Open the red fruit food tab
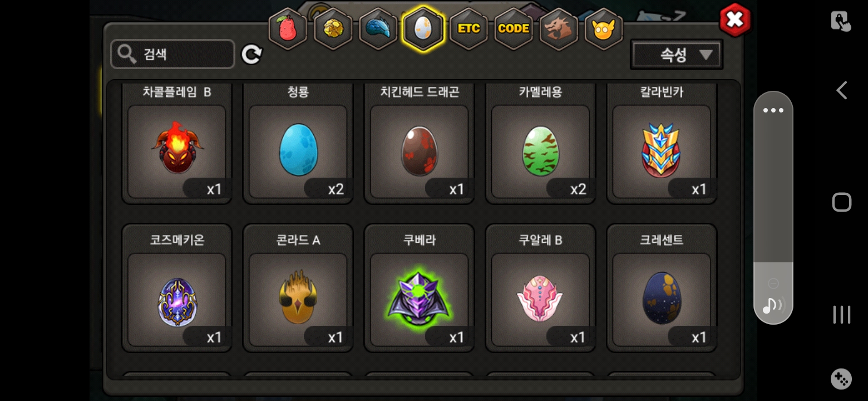The image size is (868, 401). pyautogui.click(x=288, y=29)
